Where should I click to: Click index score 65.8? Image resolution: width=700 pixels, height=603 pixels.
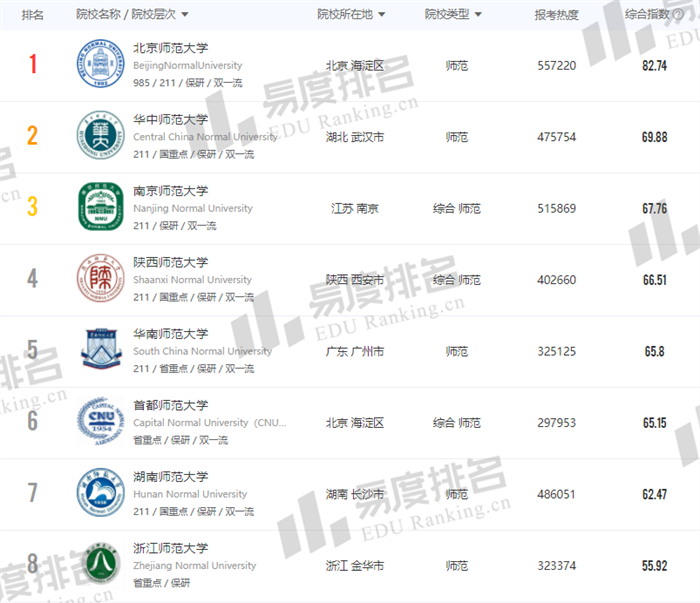(654, 351)
